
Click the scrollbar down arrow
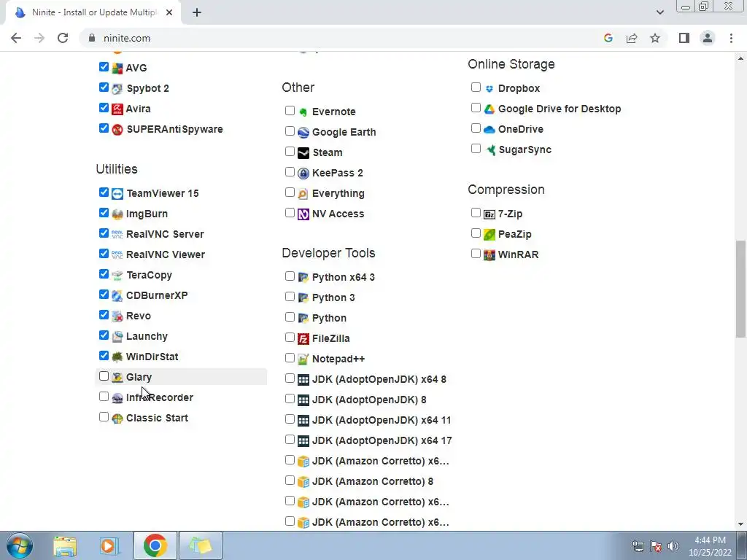pos(741,524)
